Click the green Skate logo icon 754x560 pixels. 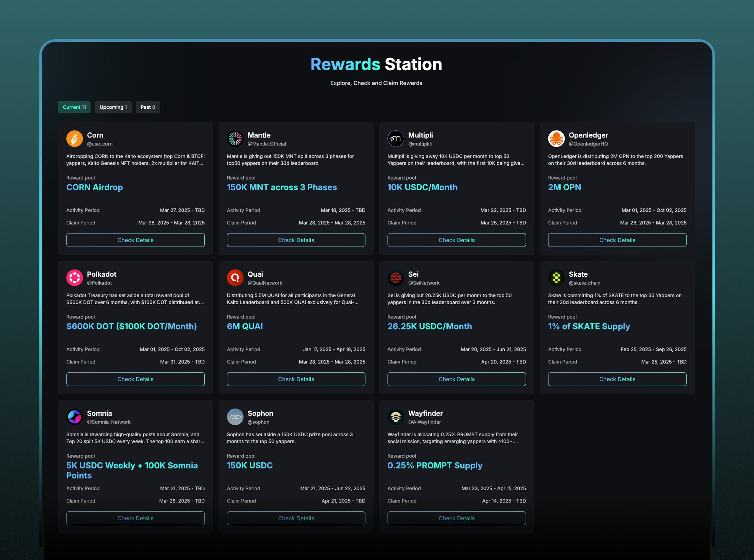pos(556,278)
